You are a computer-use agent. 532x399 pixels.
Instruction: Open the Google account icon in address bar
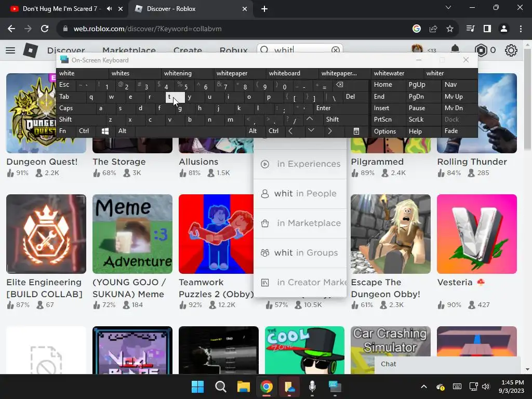(x=416, y=29)
